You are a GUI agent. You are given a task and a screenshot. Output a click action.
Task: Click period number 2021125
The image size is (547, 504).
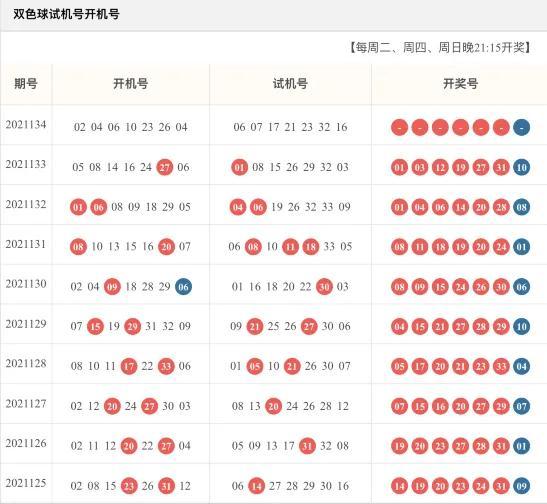pyautogui.click(x=26, y=483)
